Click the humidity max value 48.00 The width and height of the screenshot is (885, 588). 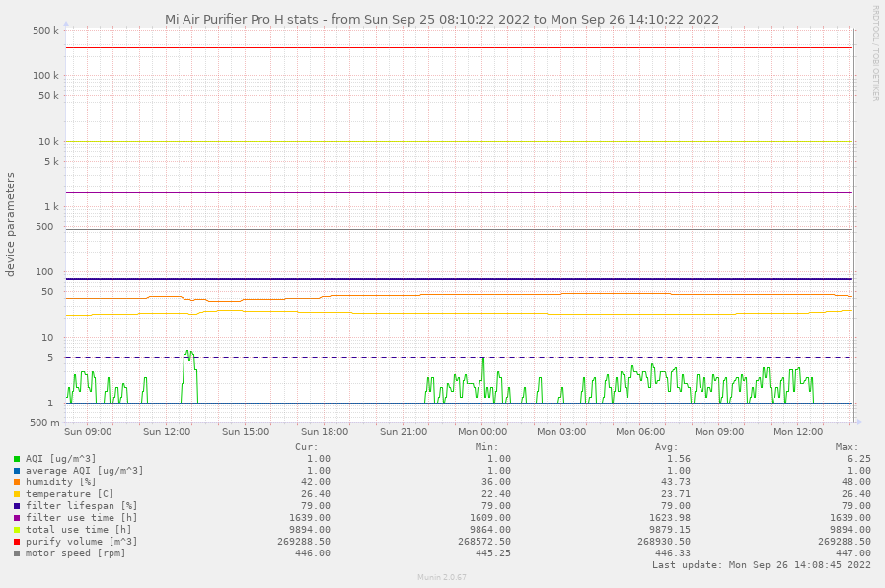(x=856, y=482)
